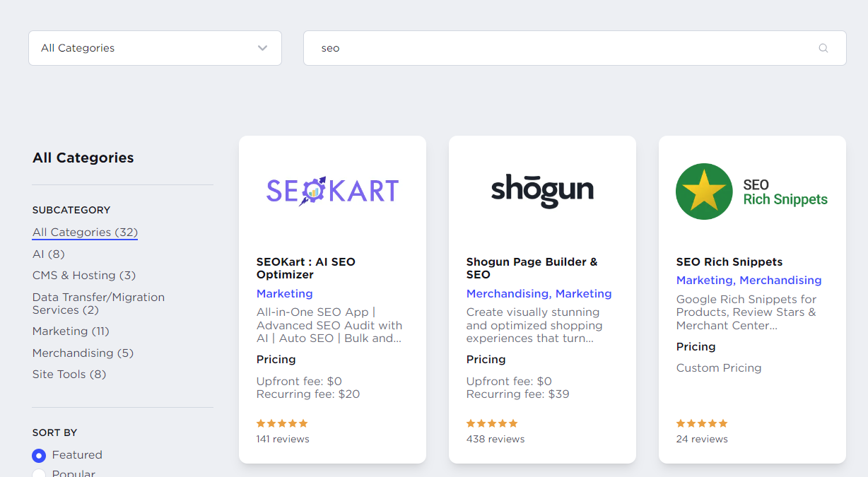
Task: Click the 141 reviews text
Action: [283, 439]
